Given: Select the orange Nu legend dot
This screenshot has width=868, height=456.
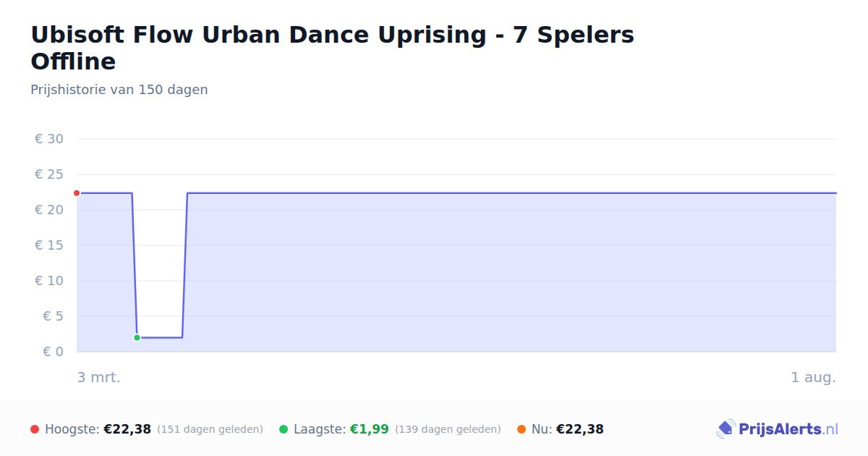Looking at the screenshot, I should [522, 429].
